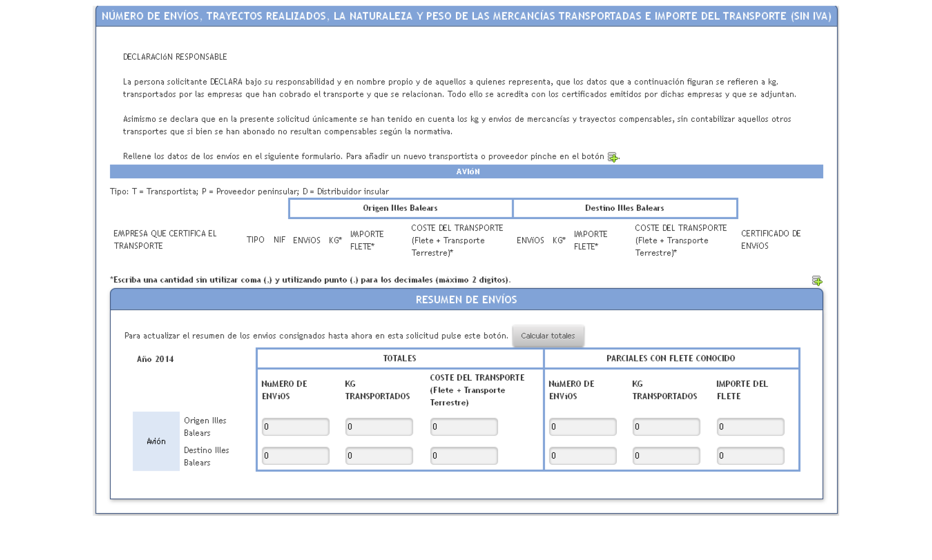Click the EMPRESA QUE CERTIFICA EL TRANSPORTE header
932x560 pixels.
point(165,240)
